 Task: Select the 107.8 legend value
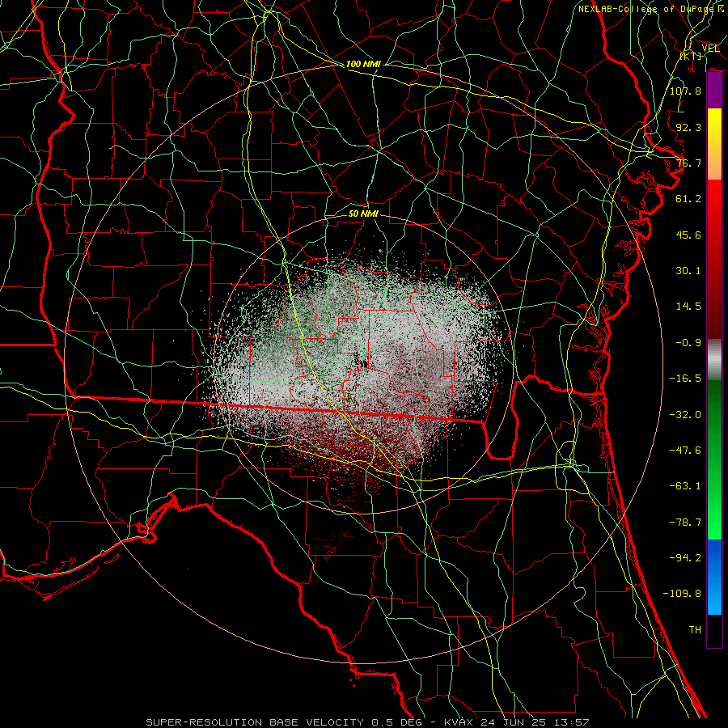[x=685, y=91]
